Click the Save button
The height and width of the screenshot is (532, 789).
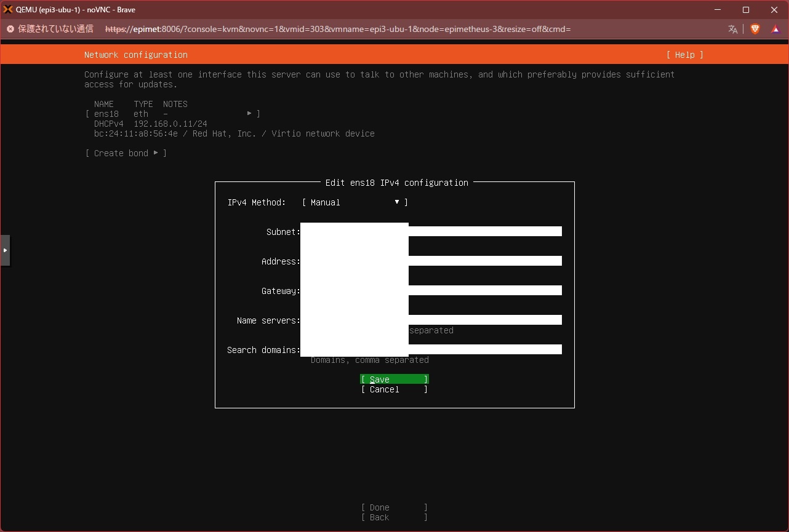pos(394,379)
